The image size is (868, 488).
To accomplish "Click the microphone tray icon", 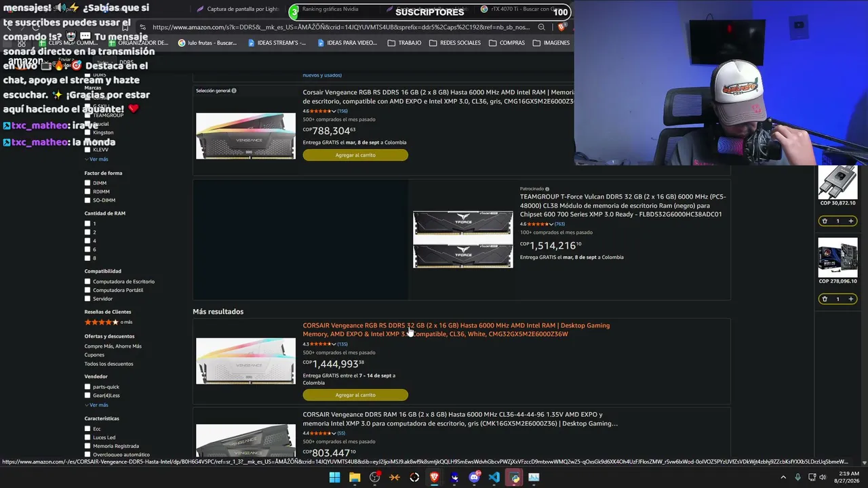I will 797,477.
